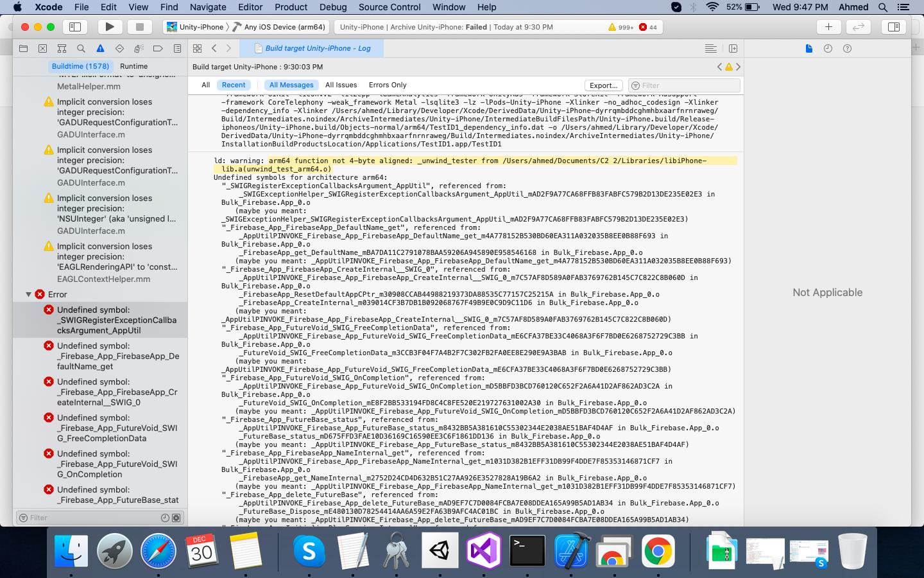Viewport: 924px width, 578px height.
Task: Open the Test navigator diamond icon
Action: click(x=119, y=48)
